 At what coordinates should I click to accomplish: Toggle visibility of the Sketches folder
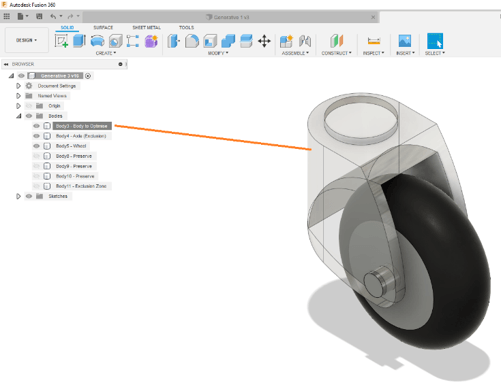[29, 196]
